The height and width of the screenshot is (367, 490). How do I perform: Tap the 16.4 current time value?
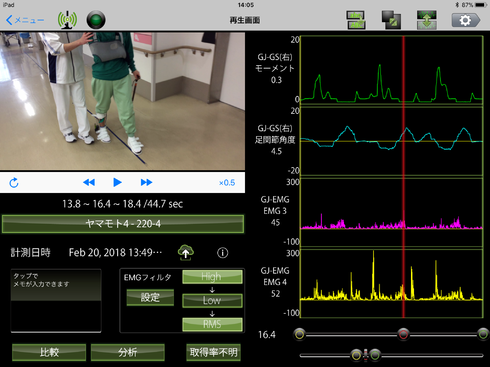coord(267,335)
